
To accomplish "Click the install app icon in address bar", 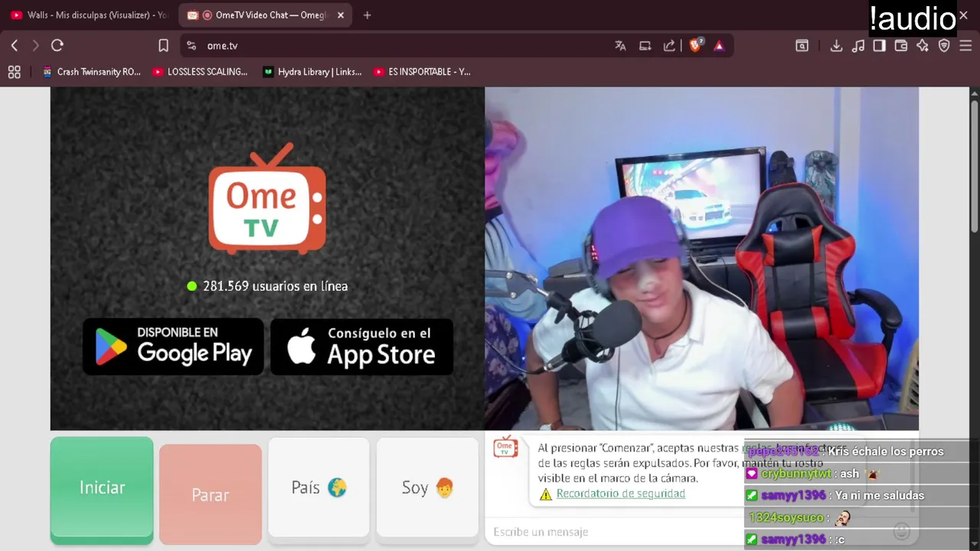I will point(645,46).
